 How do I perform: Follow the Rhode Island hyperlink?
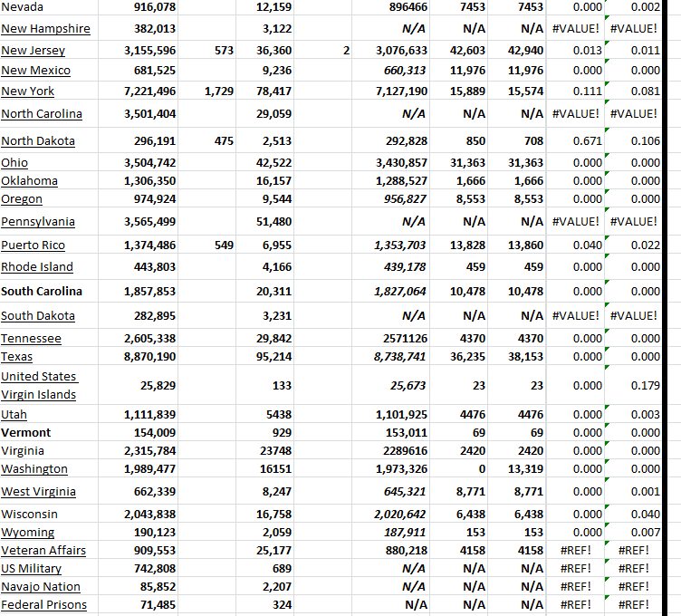[x=37, y=266]
